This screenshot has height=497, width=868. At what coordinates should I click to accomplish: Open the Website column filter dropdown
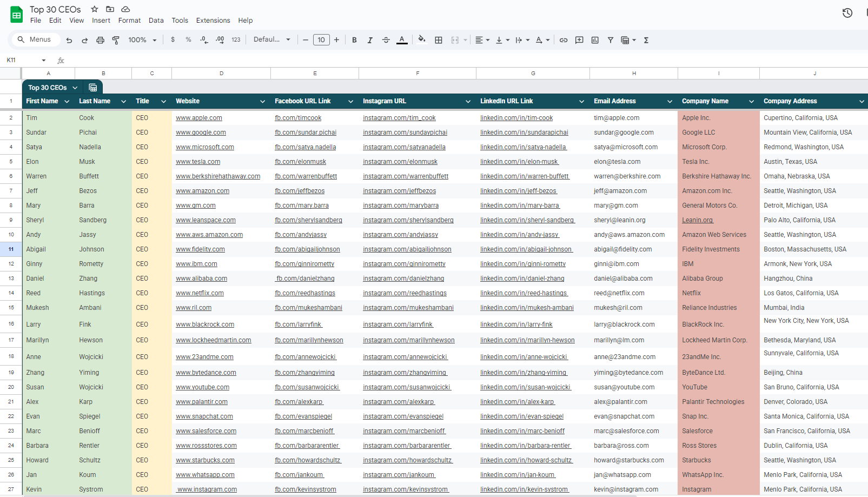click(x=263, y=102)
